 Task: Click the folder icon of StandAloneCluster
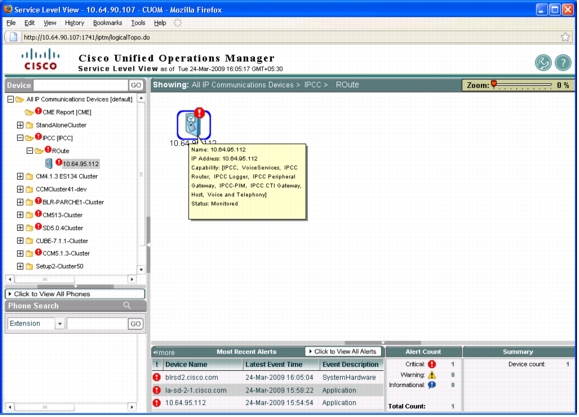(x=30, y=125)
